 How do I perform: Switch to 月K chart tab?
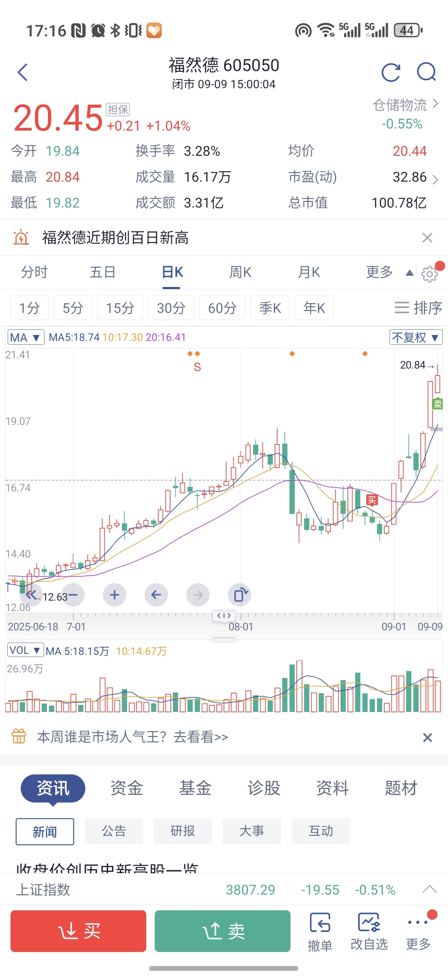tap(309, 272)
